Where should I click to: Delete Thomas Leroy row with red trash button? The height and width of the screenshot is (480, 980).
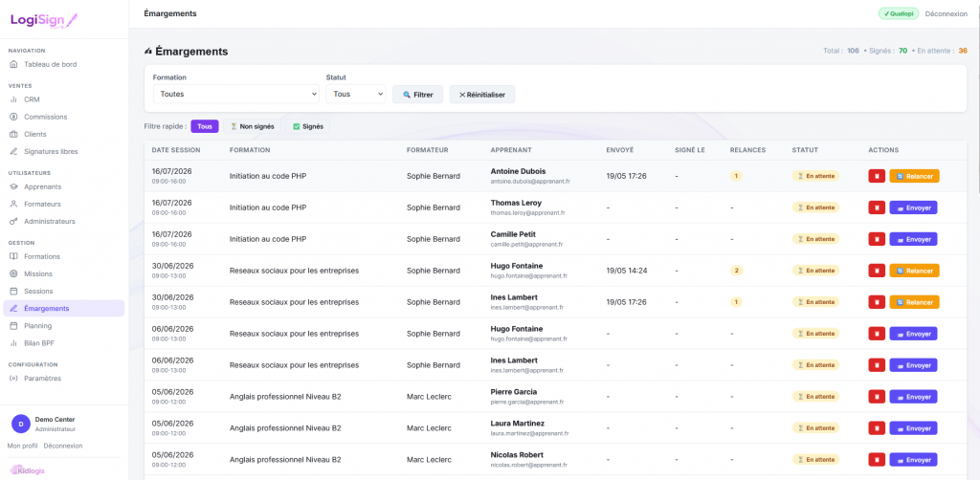(877, 207)
